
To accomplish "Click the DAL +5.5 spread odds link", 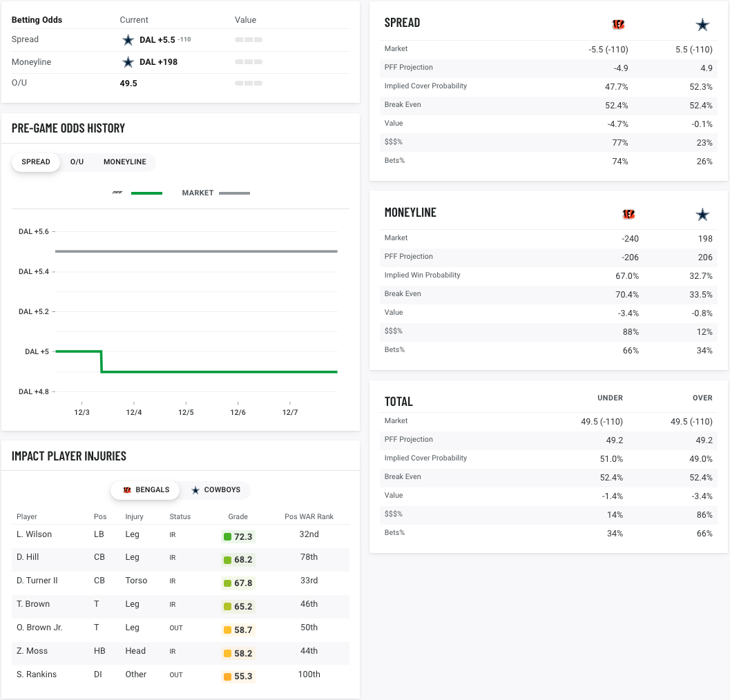I will (x=157, y=40).
